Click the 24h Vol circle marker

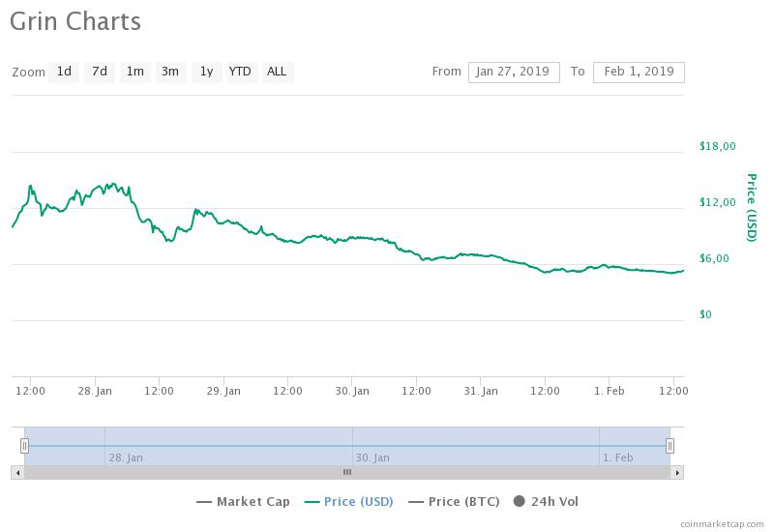click(x=520, y=501)
